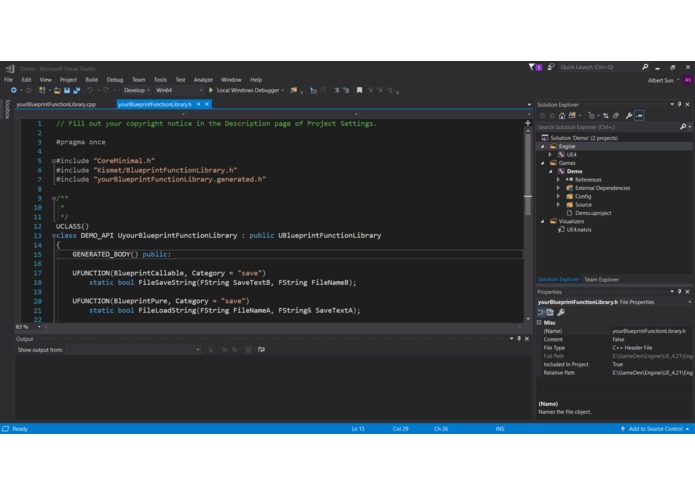Click Pending Changes Filter clock icon
695x494 pixels.
click(x=591, y=116)
